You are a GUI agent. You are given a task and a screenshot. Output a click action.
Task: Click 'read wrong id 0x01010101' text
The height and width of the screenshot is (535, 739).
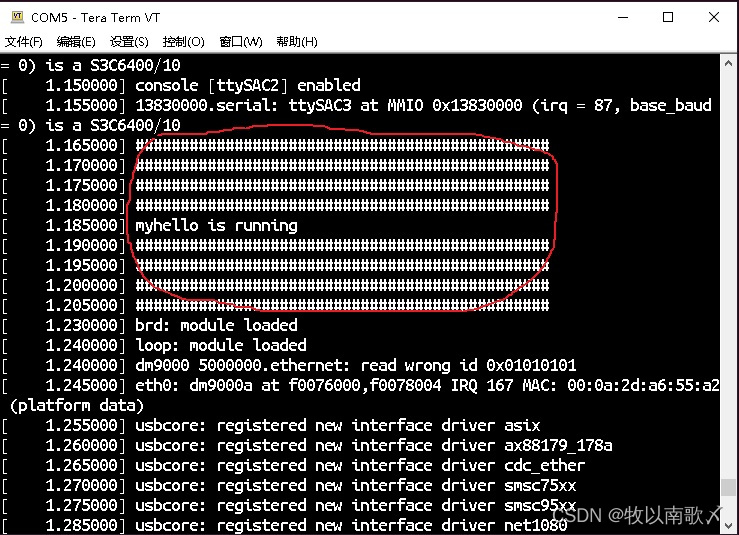(468, 365)
